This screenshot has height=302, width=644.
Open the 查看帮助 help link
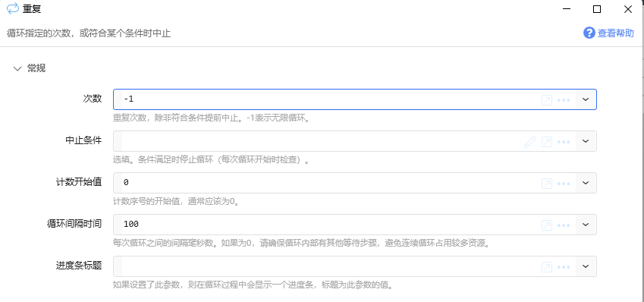point(616,33)
